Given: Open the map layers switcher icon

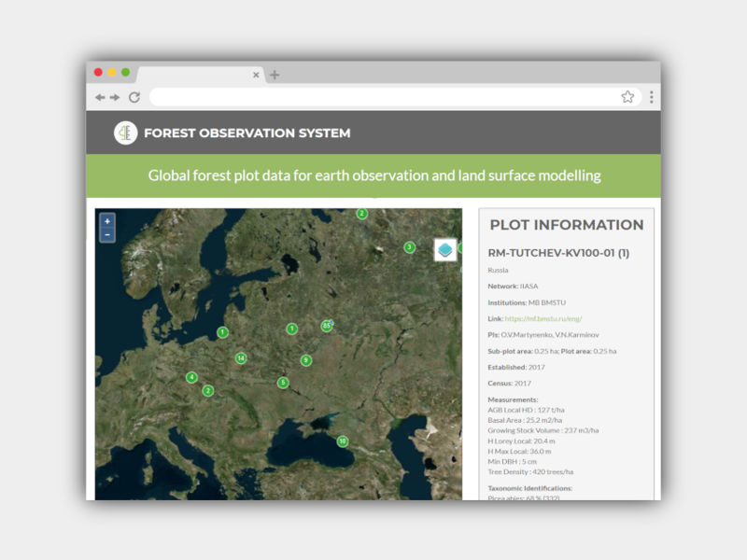Looking at the screenshot, I should pos(445,249).
